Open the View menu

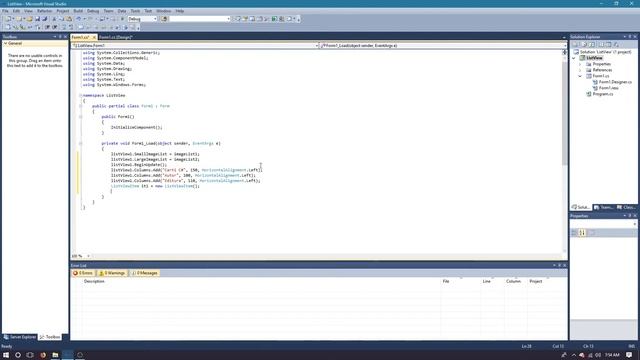[28, 11]
